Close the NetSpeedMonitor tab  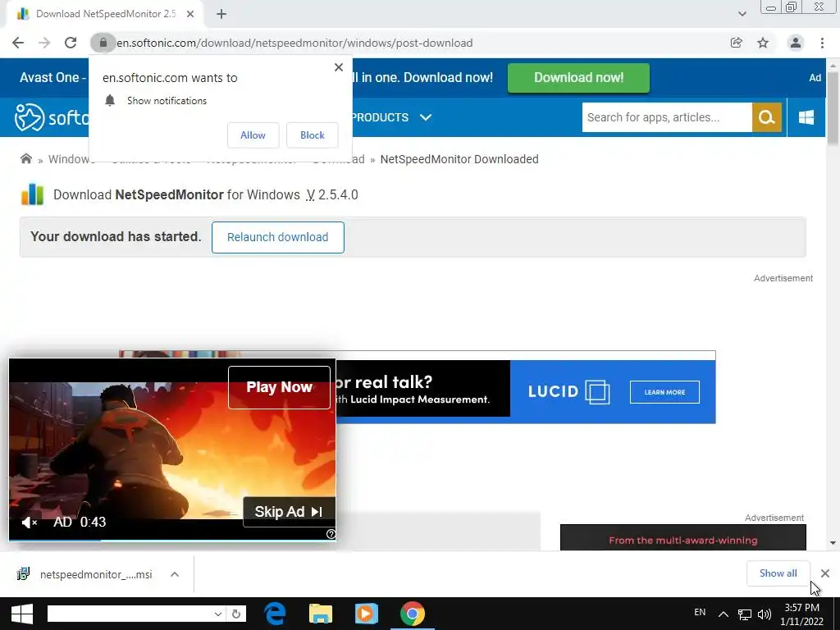[190, 14]
